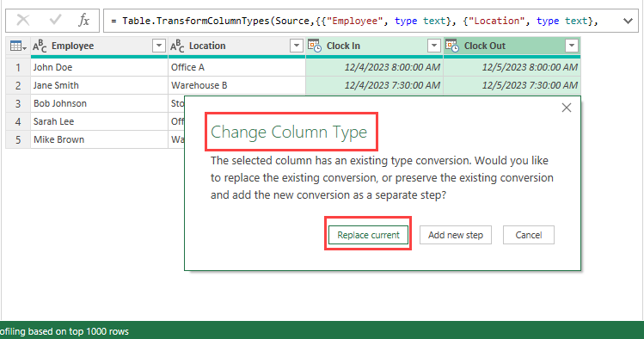This screenshot has height=339, width=644.
Task: Select the 12/5/2023 7:30:00 AM cell
Action: 512,85
